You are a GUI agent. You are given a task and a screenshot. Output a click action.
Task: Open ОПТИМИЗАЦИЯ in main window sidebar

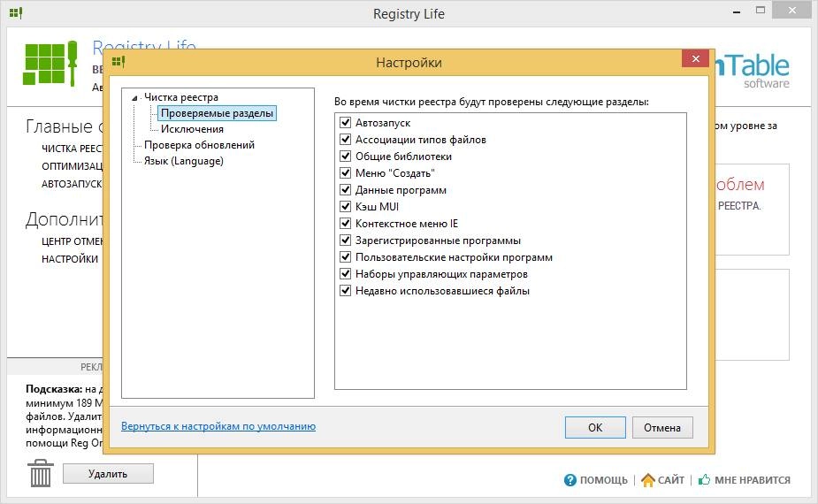coord(72,166)
